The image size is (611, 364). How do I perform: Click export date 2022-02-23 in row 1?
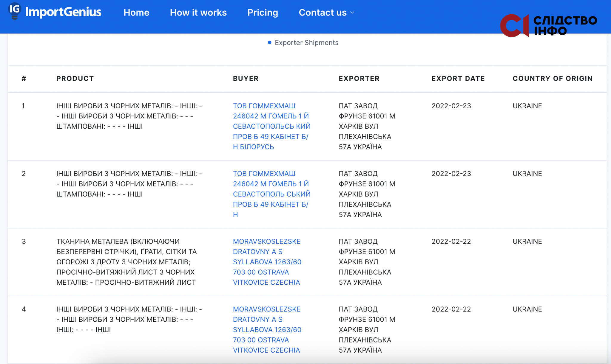click(451, 106)
